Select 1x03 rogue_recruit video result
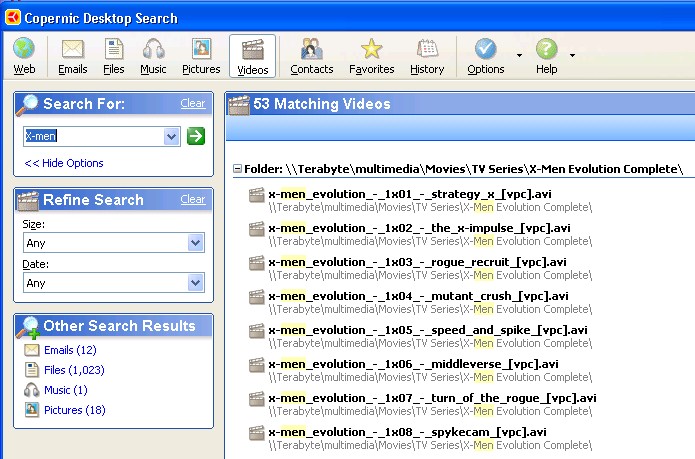The width and height of the screenshot is (695, 459). pyautogui.click(x=418, y=262)
